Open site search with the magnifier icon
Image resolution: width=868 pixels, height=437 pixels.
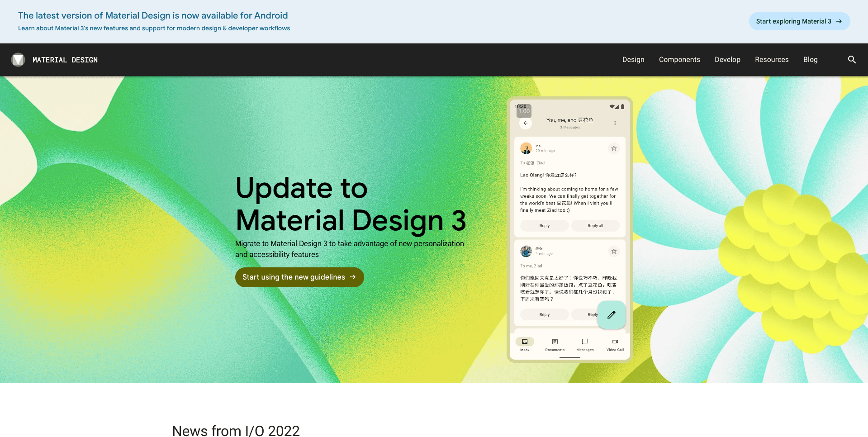tap(852, 60)
